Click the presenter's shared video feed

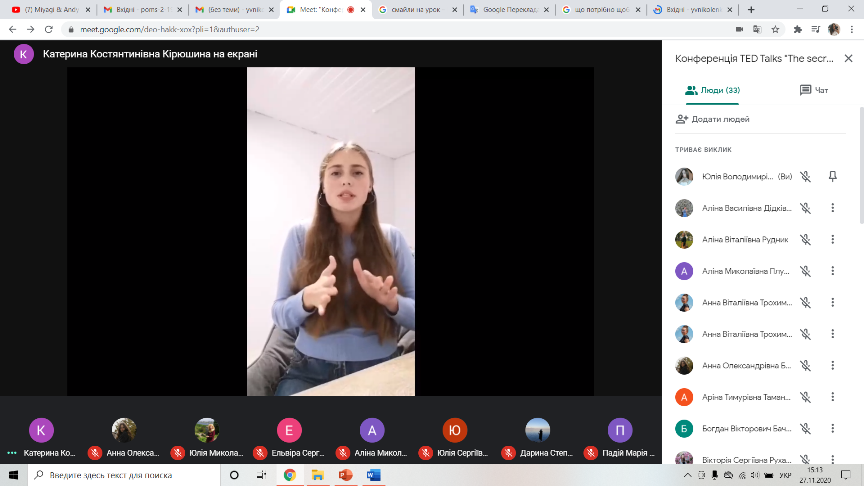(331, 231)
